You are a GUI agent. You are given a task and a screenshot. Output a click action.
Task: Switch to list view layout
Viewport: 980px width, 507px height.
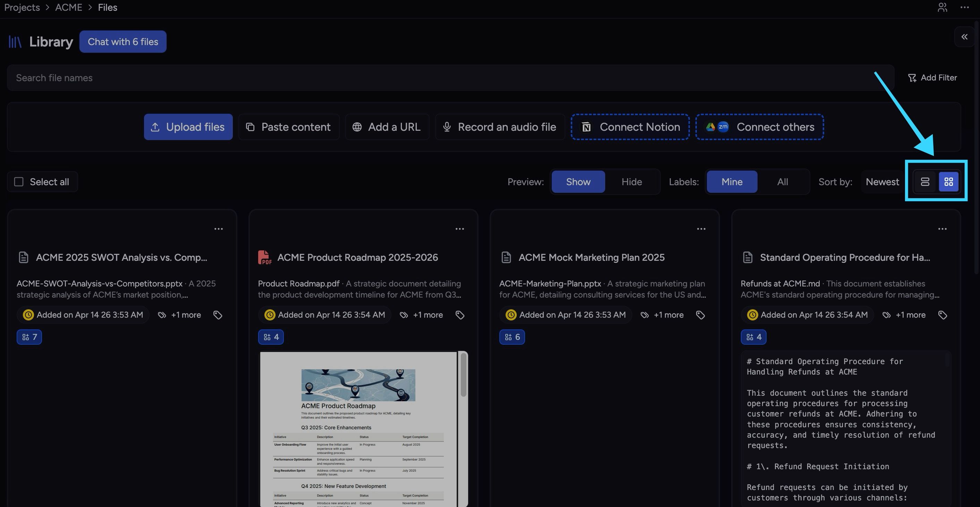tap(925, 182)
